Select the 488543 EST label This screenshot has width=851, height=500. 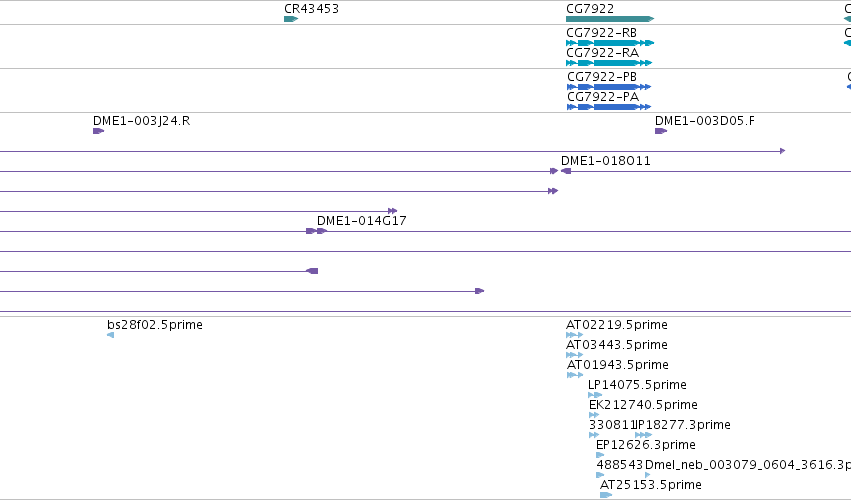619,465
